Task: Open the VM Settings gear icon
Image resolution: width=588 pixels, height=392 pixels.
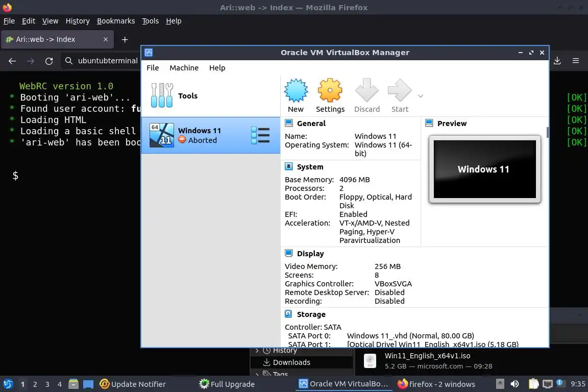Action: coord(330,90)
